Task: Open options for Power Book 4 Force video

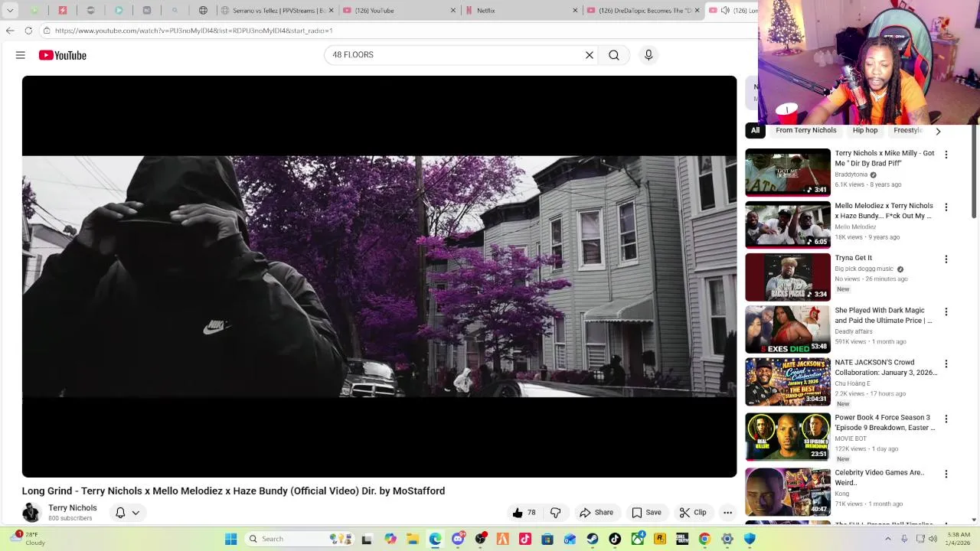Action: 946,419
